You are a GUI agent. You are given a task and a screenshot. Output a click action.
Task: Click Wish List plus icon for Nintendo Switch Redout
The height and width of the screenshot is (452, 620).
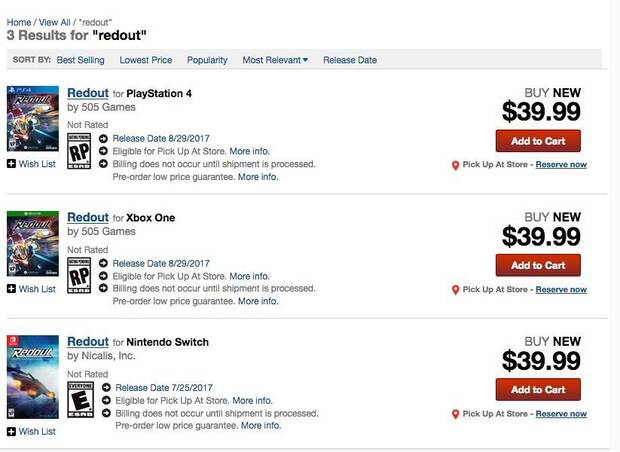tap(11, 431)
